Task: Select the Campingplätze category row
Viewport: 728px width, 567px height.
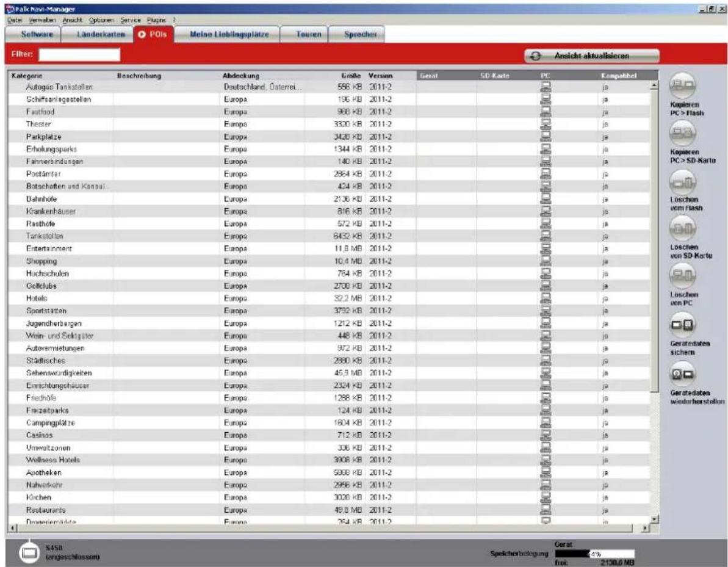Action: [x=329, y=423]
